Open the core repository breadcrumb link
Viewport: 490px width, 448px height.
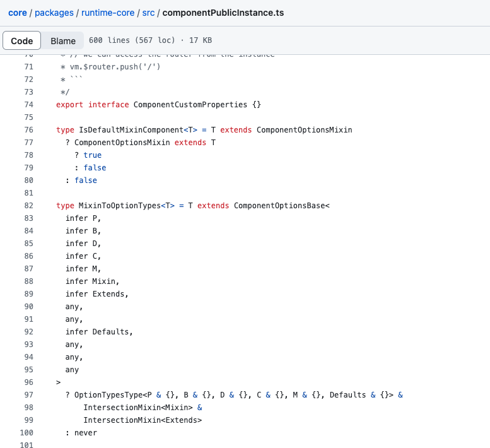[18, 13]
